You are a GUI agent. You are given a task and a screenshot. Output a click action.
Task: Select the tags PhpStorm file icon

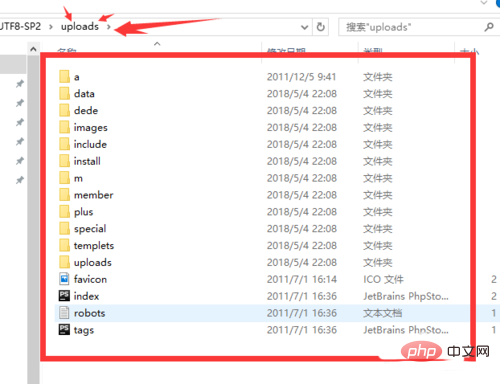[x=64, y=329]
